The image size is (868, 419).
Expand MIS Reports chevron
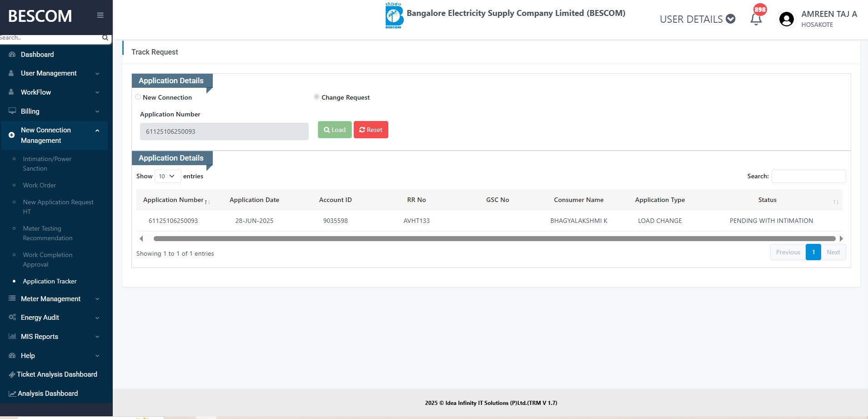pyautogui.click(x=97, y=337)
